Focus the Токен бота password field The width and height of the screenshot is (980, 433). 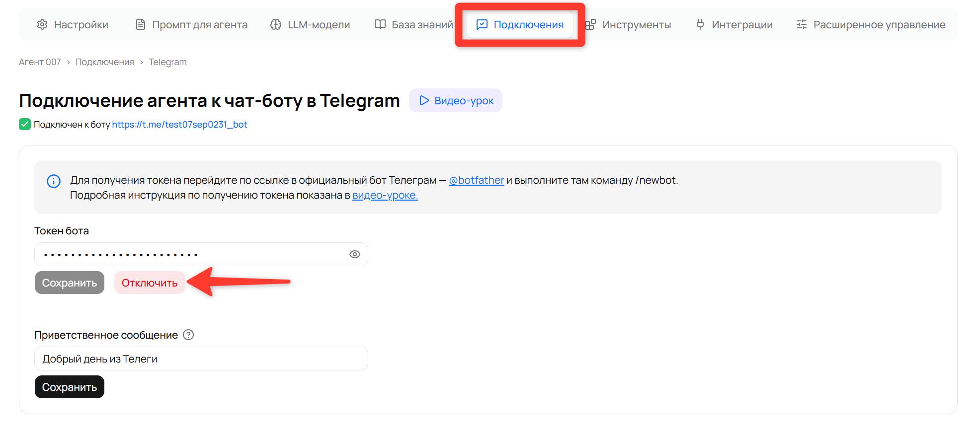pyautogui.click(x=201, y=254)
